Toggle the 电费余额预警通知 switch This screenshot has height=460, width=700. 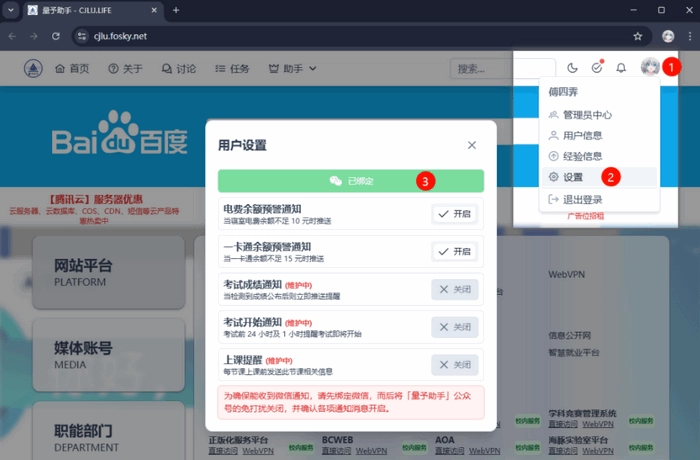(x=455, y=213)
